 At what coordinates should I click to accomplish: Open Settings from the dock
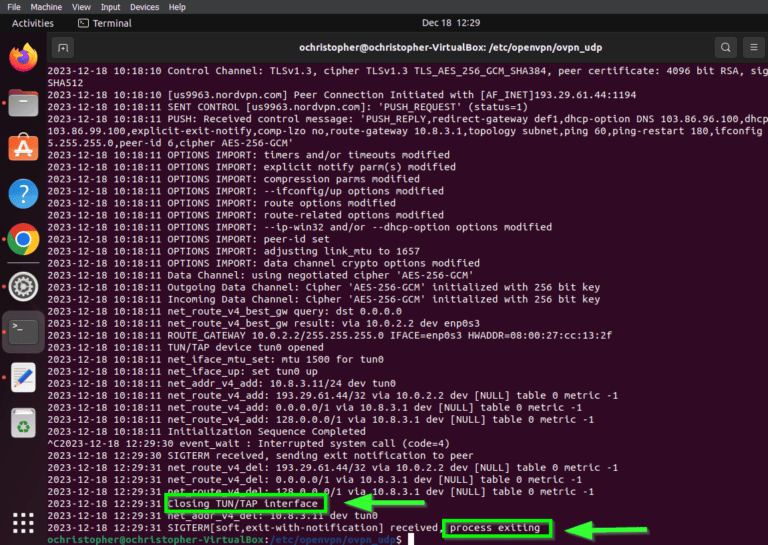point(24,286)
